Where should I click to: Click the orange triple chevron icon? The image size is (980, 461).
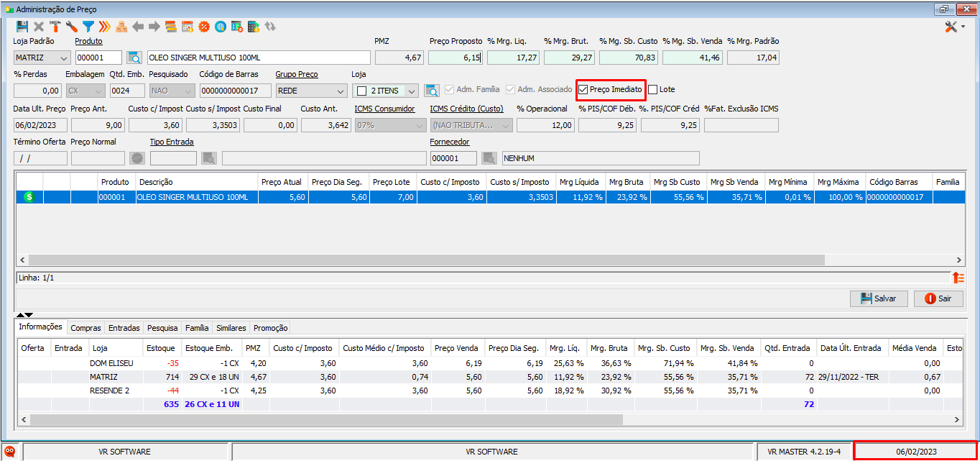[x=105, y=27]
